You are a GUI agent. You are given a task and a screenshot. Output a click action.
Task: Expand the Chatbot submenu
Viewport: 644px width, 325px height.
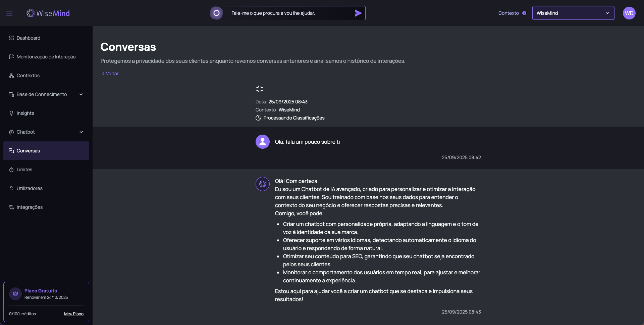(x=81, y=132)
